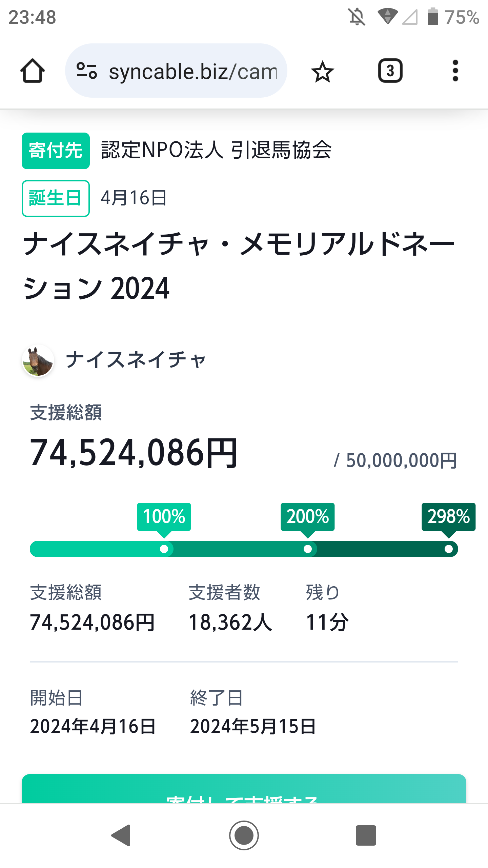Tap the 寄付先 green label tag
Screen dimensions: 488x868
point(56,151)
